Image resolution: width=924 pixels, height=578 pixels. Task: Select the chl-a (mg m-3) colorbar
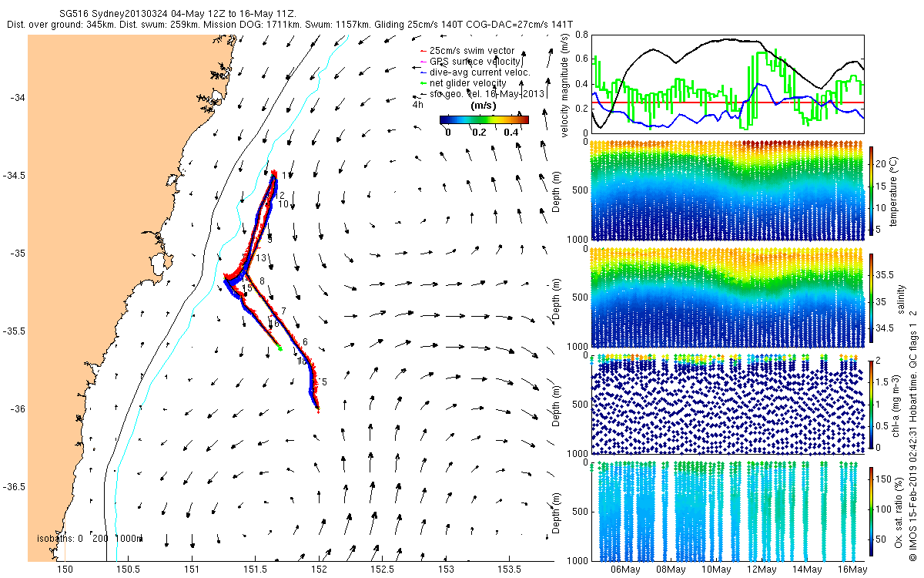point(872,404)
